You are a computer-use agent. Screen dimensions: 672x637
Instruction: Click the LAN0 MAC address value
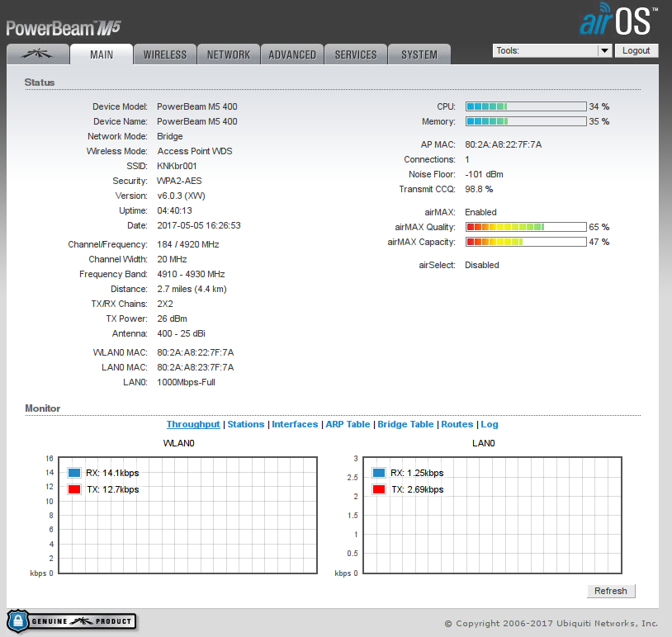coord(196,367)
